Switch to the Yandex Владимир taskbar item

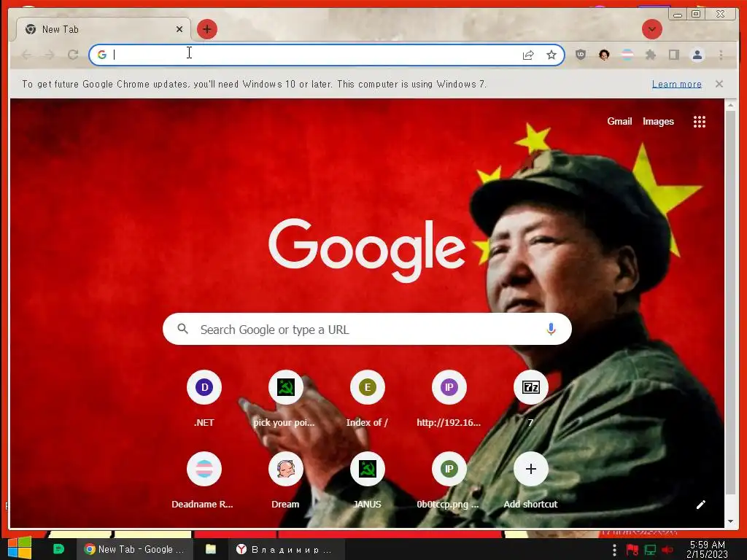tap(286, 550)
